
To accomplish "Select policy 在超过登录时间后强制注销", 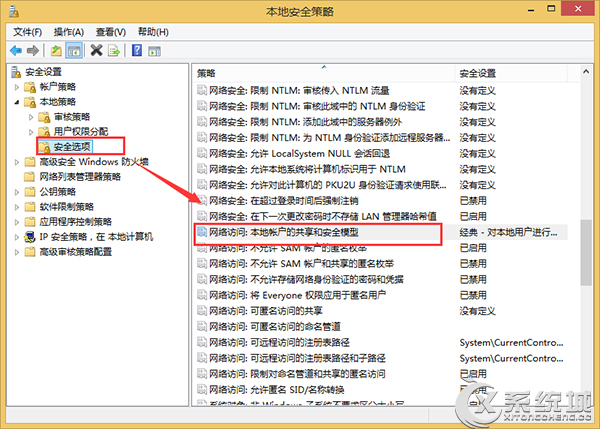I will pos(284,201).
